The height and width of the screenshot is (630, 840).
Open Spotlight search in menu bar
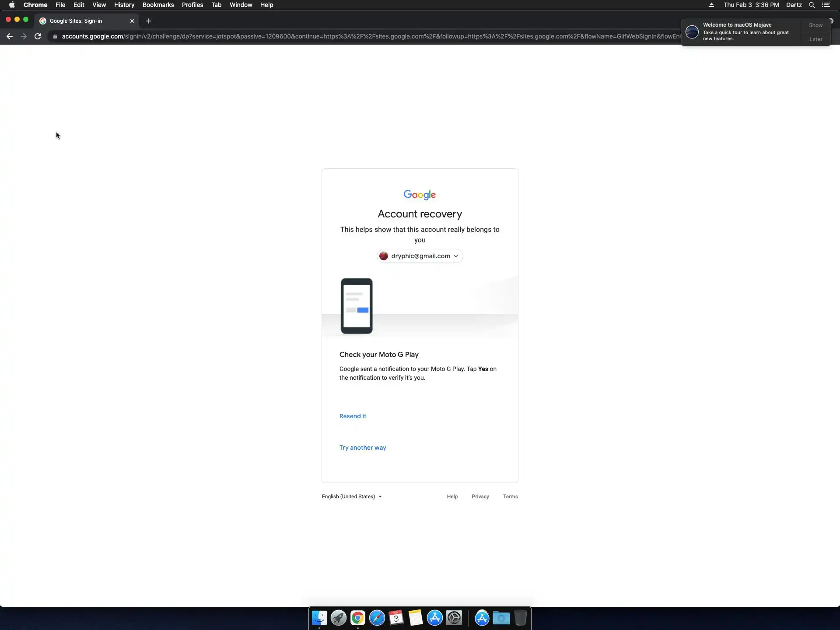coord(812,5)
